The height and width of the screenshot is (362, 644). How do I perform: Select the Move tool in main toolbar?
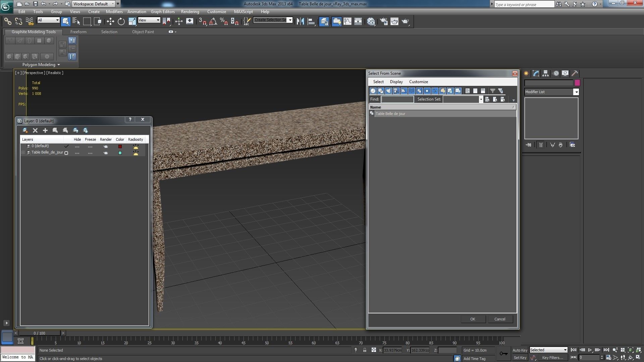click(110, 21)
